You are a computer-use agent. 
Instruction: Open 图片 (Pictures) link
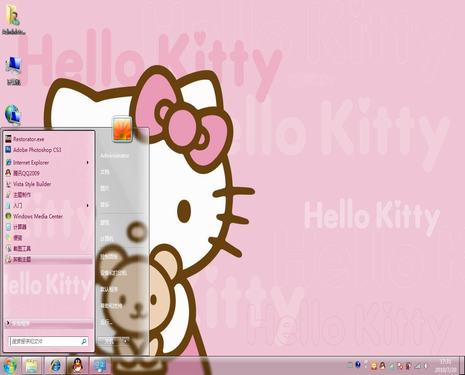pyautogui.click(x=105, y=188)
